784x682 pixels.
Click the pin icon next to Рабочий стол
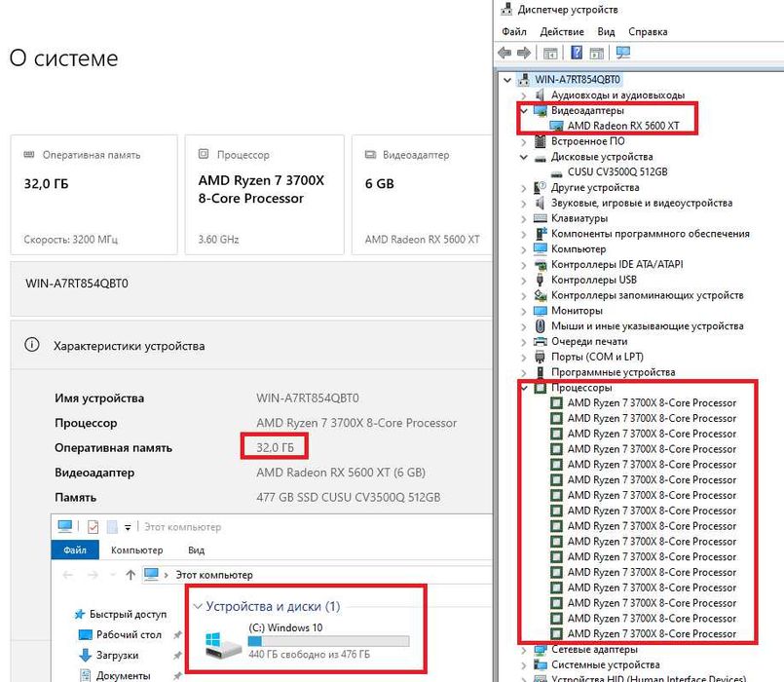click(177, 635)
